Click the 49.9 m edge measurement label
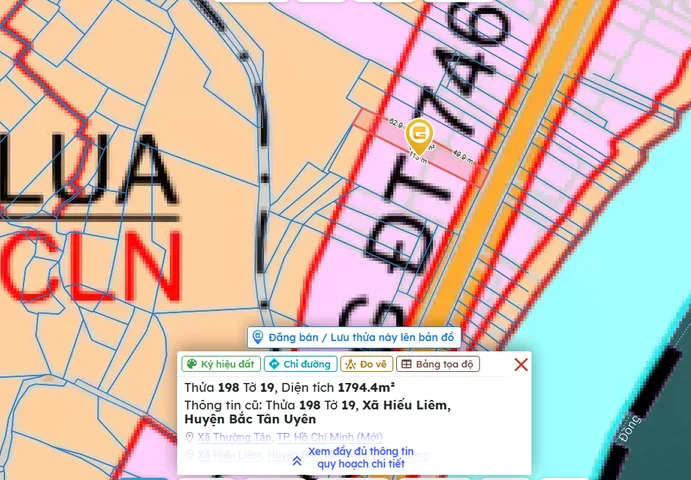This screenshot has height=480, width=691. coord(462,157)
